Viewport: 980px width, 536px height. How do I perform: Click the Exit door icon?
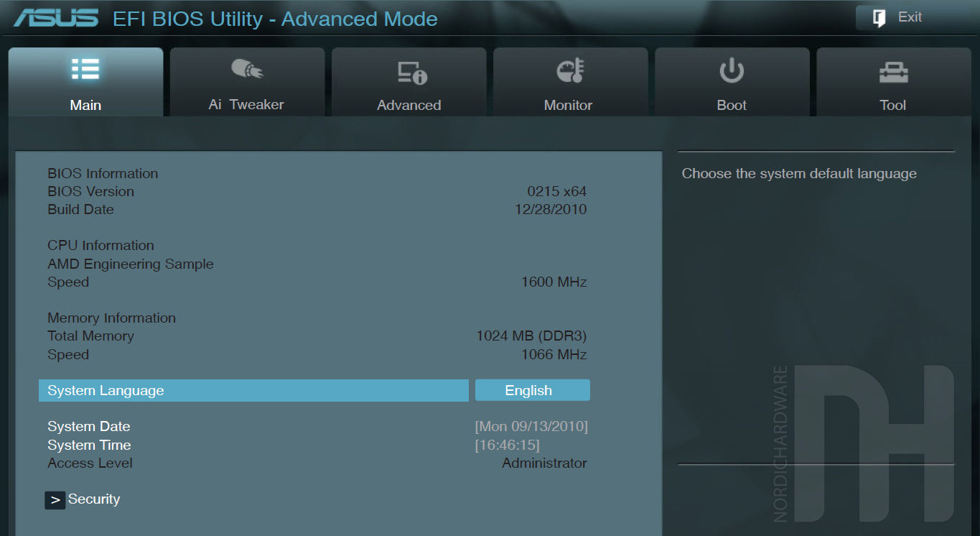pos(879,18)
